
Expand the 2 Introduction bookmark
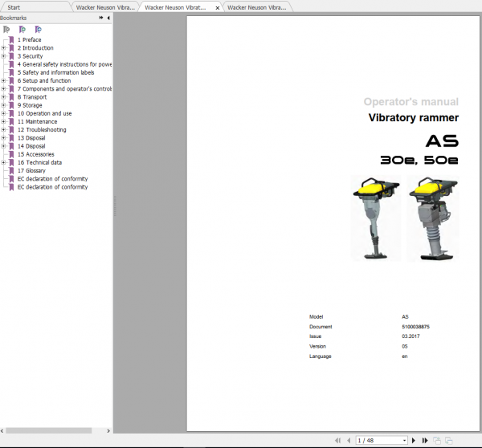point(3,48)
